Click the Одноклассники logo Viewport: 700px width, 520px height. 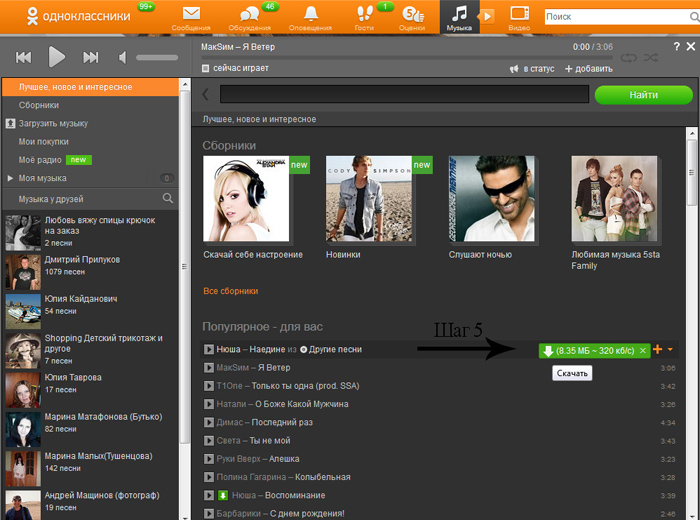79,17
